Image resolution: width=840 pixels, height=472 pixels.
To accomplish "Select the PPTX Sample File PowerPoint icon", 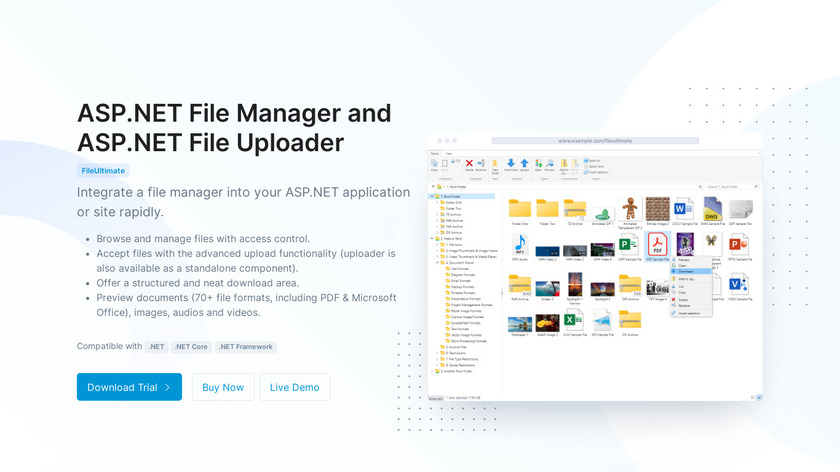I will tap(739, 244).
